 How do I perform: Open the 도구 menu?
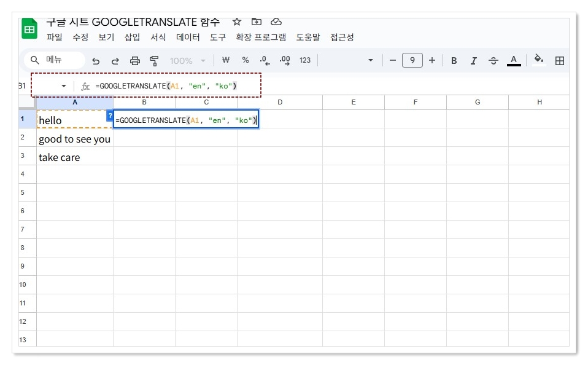[217, 37]
